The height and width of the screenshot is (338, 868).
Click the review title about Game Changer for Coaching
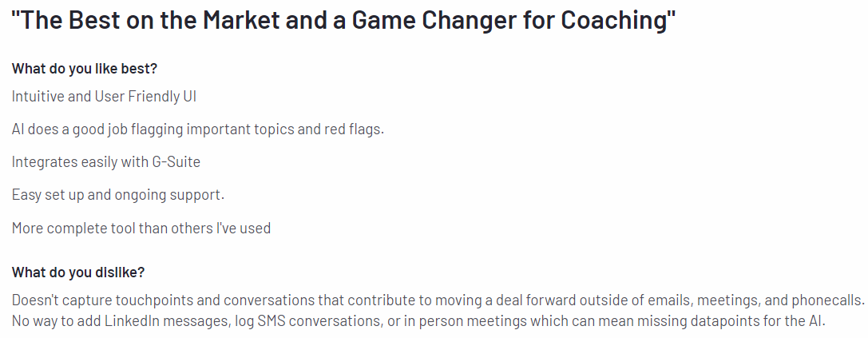click(343, 21)
